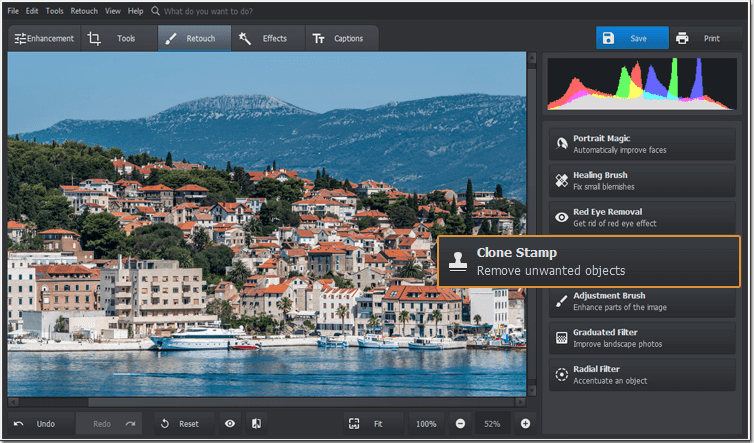The width and height of the screenshot is (754, 443).
Task: Click the Enhancement sliders icon
Action: (20, 38)
